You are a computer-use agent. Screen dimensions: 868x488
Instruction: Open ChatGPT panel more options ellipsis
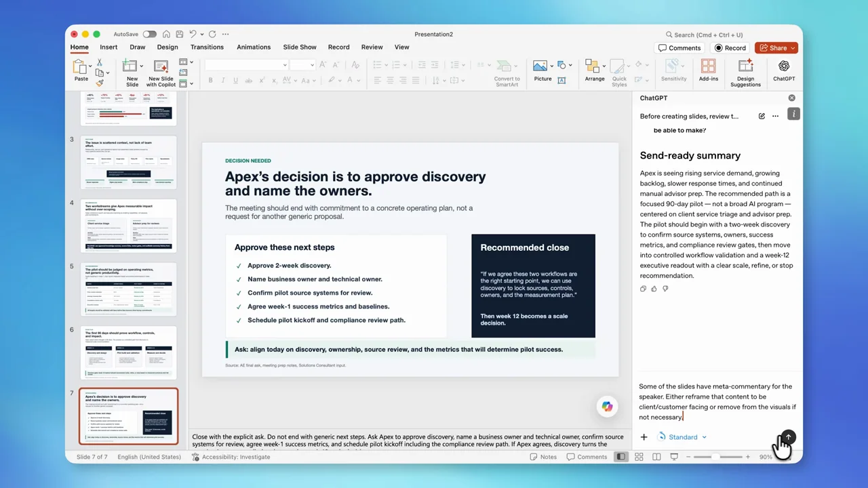(x=776, y=116)
